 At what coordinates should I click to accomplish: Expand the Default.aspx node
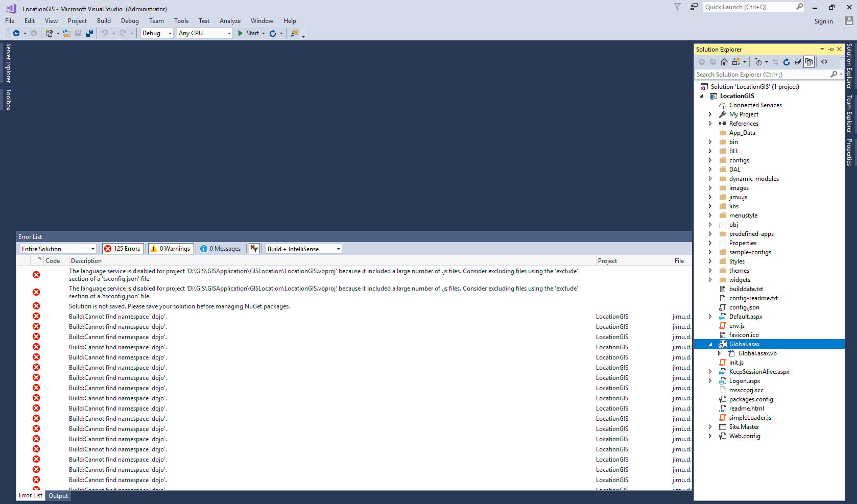(x=710, y=317)
